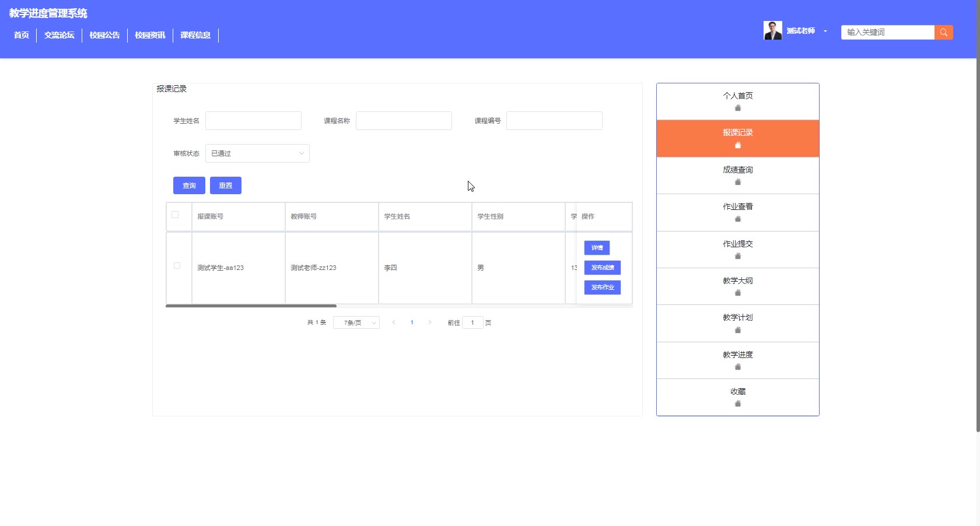Open 校园公告 in top navigation

tap(105, 35)
